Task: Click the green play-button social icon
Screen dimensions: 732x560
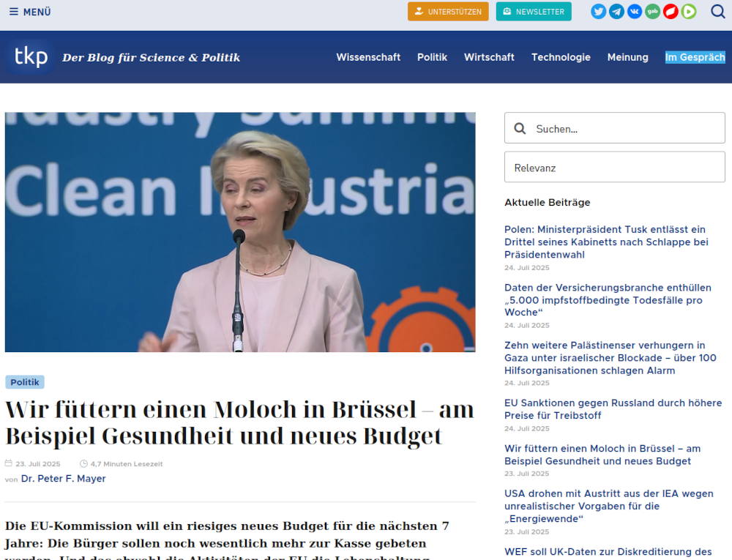Action: pyautogui.click(x=689, y=12)
